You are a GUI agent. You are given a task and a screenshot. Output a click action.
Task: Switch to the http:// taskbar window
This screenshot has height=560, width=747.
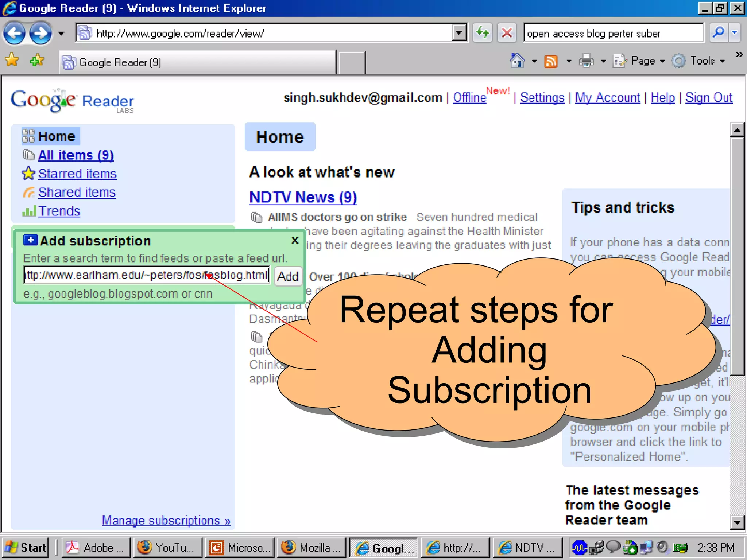pyautogui.click(x=455, y=548)
